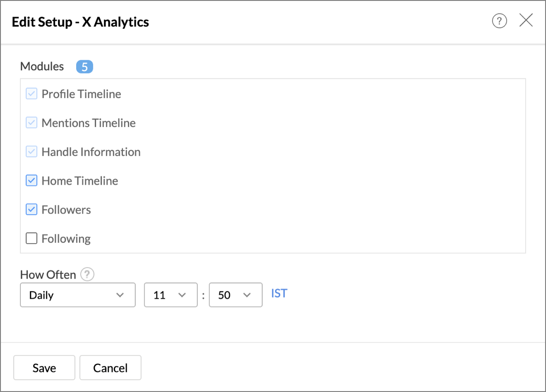Open the Daily frequency dropdown
Image resolution: width=546 pixels, height=392 pixels.
click(78, 295)
